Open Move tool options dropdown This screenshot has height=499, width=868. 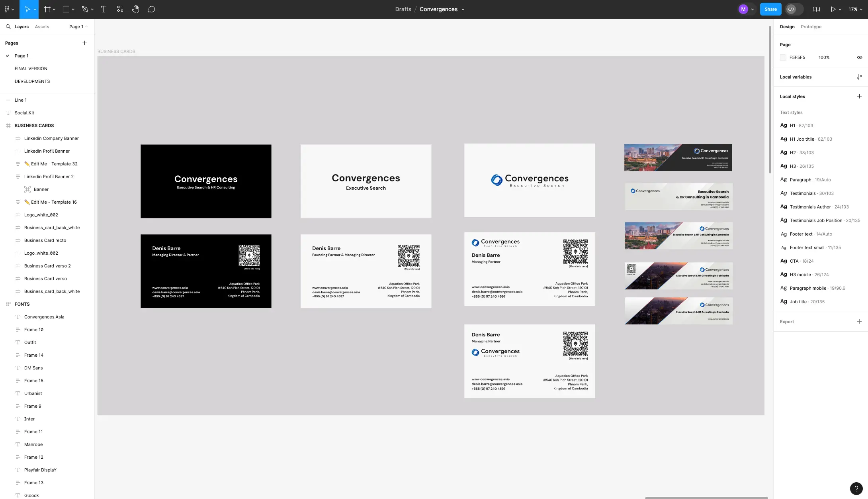35,9
